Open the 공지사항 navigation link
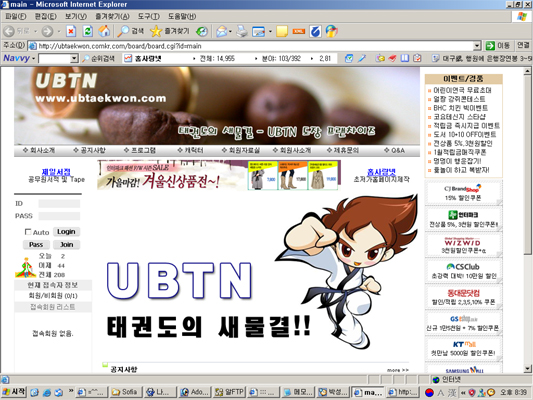 click(90, 150)
